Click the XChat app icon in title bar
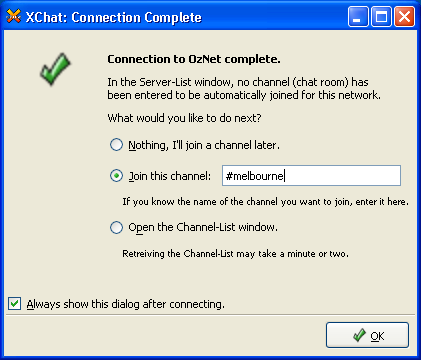 coord(13,16)
